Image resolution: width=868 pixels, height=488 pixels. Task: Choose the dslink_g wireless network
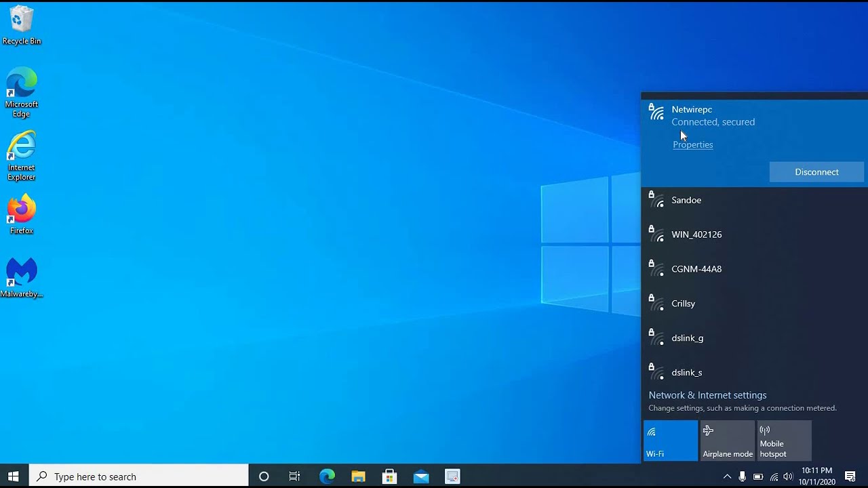(754, 339)
